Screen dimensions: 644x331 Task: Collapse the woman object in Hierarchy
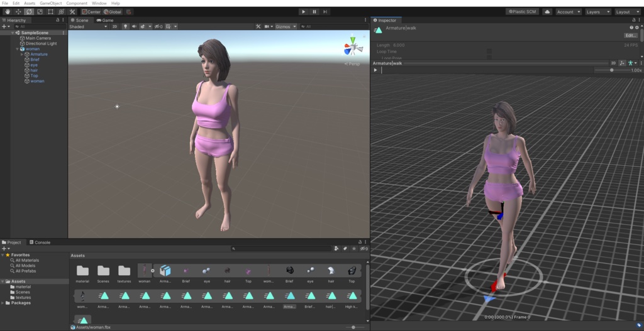[x=17, y=49]
